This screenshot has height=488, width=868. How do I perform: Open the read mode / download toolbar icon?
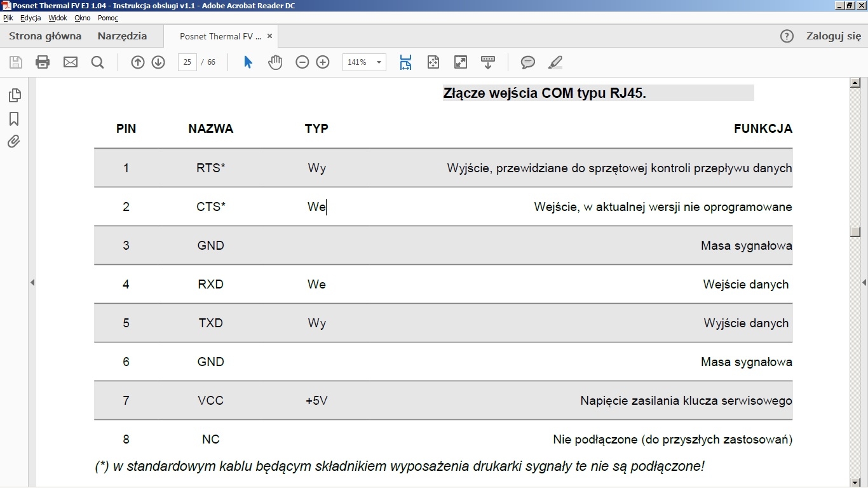(488, 62)
